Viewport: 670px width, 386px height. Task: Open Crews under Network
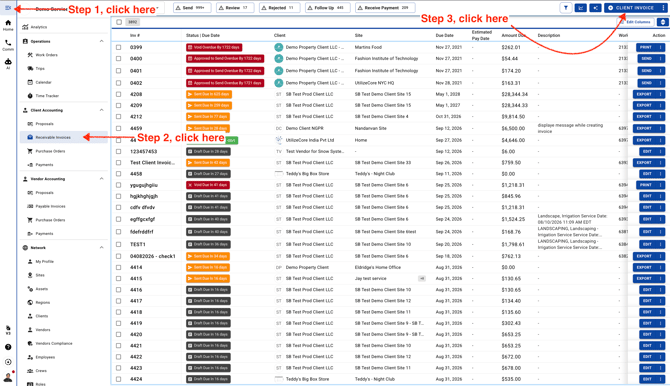coord(41,371)
